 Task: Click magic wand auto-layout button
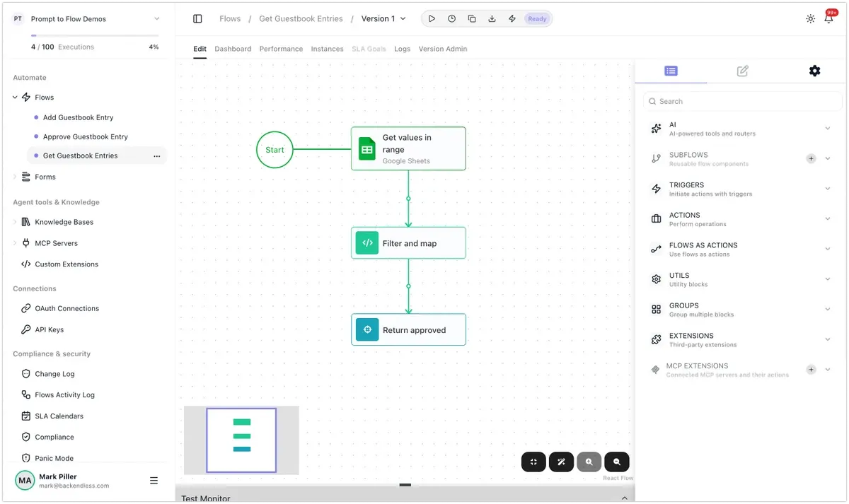(x=561, y=462)
